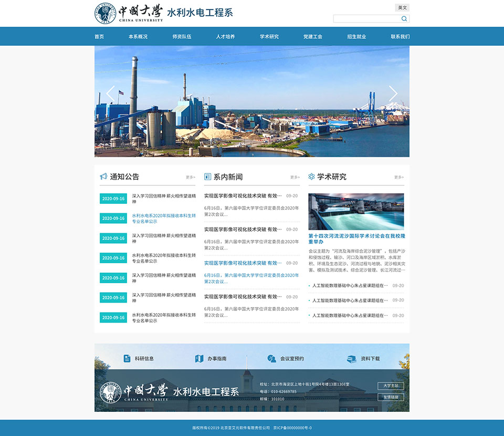Screen dimensions: 504x436
Task: Expand 更多 link in 通知公告 section
Action: [190, 178]
